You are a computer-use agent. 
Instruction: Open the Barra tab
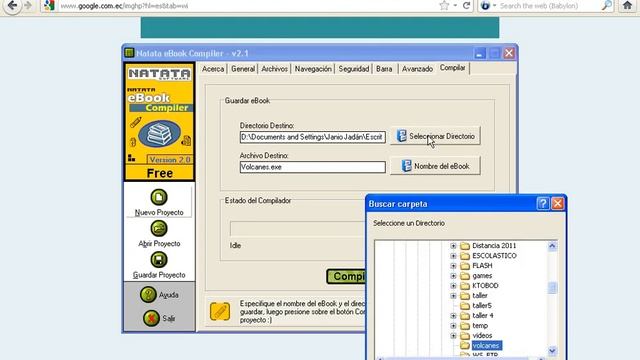[384, 69]
